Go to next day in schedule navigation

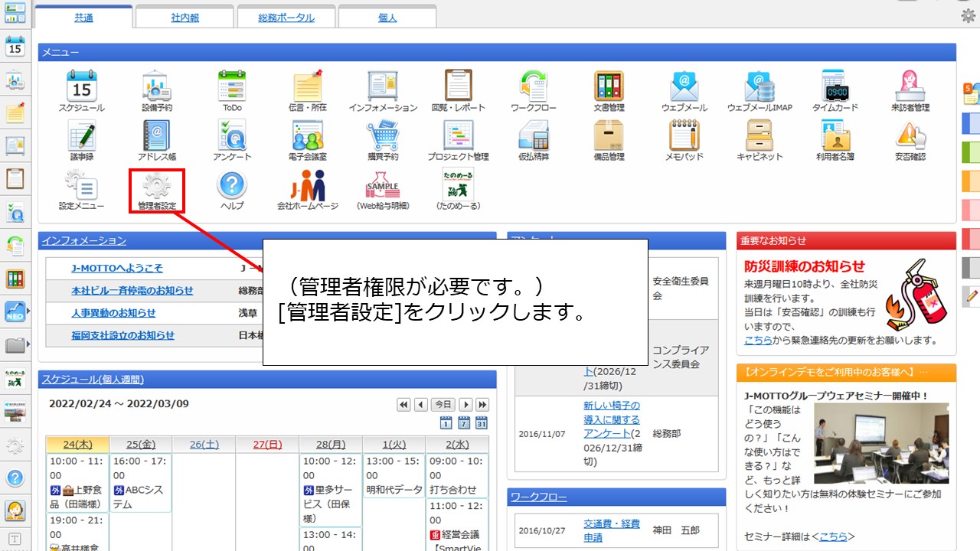pyautogui.click(x=465, y=405)
